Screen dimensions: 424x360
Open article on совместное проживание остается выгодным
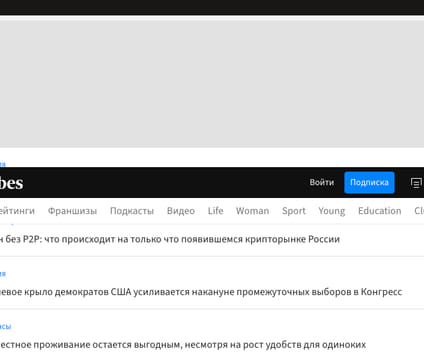coord(183,345)
